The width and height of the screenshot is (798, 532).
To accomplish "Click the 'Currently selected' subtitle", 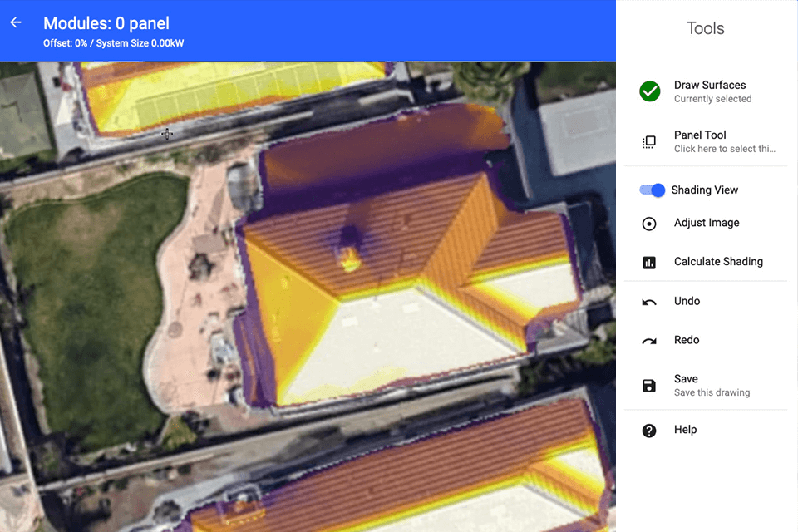I will point(712,99).
